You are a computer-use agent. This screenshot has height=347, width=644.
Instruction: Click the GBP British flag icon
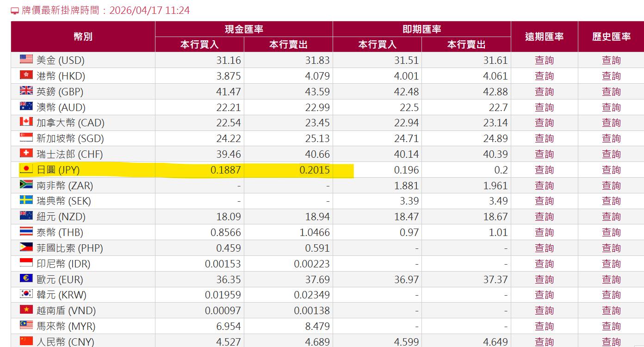click(x=27, y=91)
